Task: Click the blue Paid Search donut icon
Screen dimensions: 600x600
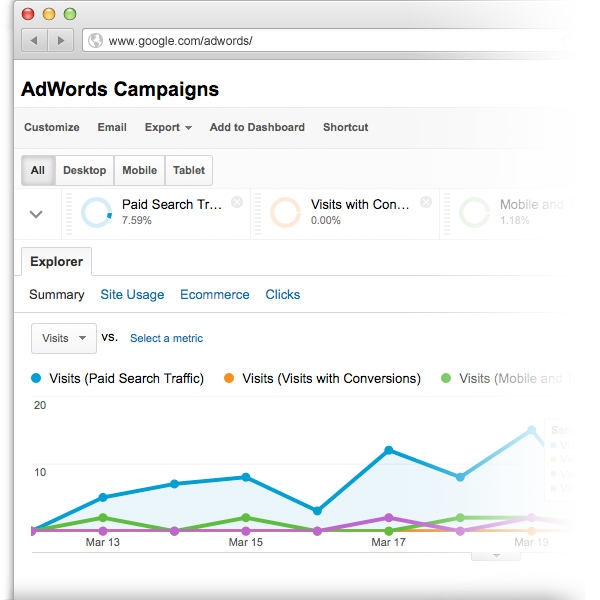Action: [96, 212]
